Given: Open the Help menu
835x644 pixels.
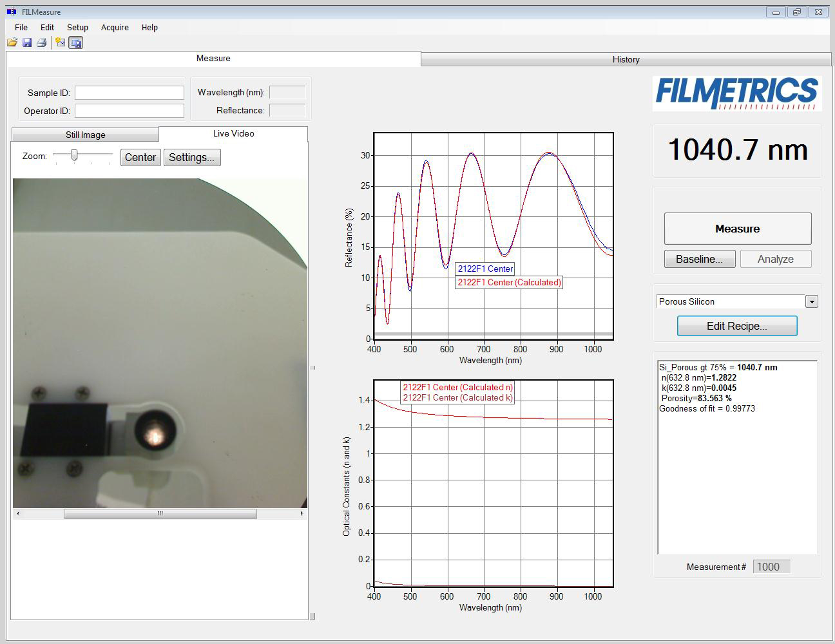Looking at the screenshot, I should [149, 27].
